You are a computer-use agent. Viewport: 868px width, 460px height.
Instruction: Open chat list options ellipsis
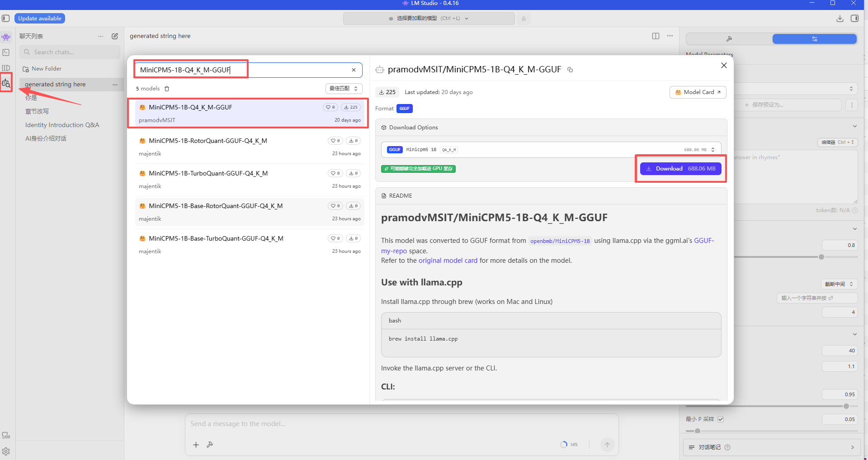[100, 36]
